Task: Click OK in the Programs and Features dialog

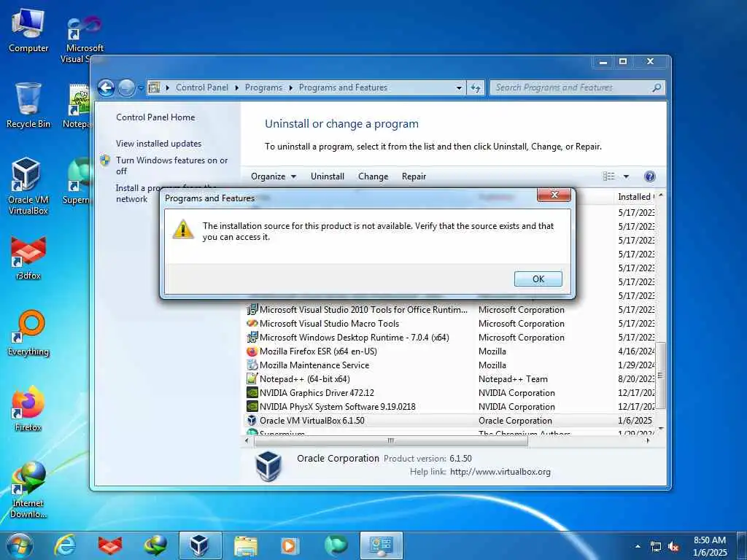Action: pos(538,279)
